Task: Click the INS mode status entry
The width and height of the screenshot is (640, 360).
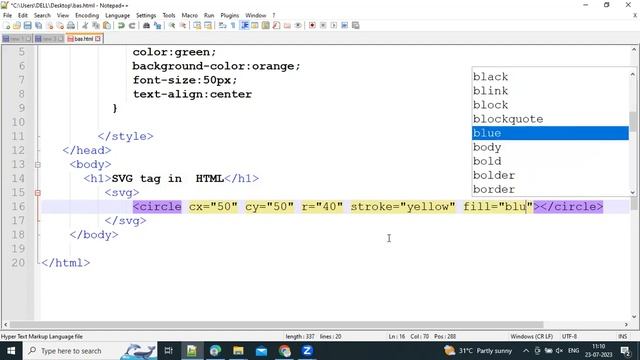Action: click(622, 337)
